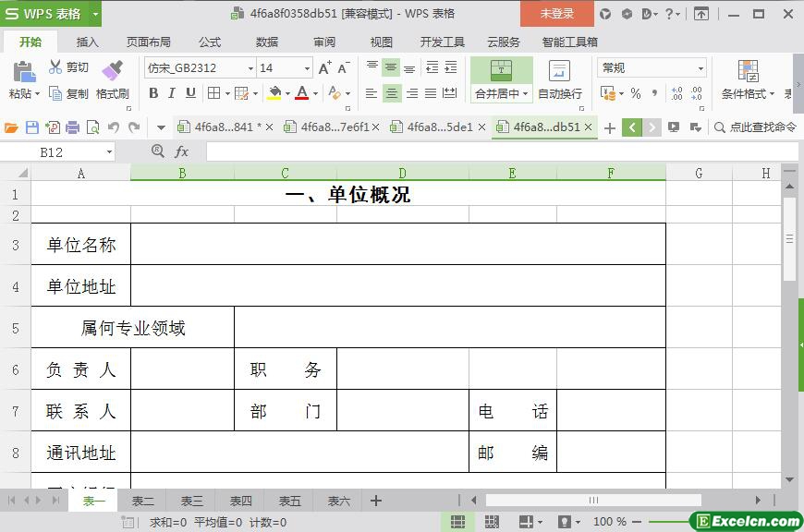This screenshot has width=804, height=532.
Task: Click the Cut (剪切) scissors icon
Action: (54, 67)
